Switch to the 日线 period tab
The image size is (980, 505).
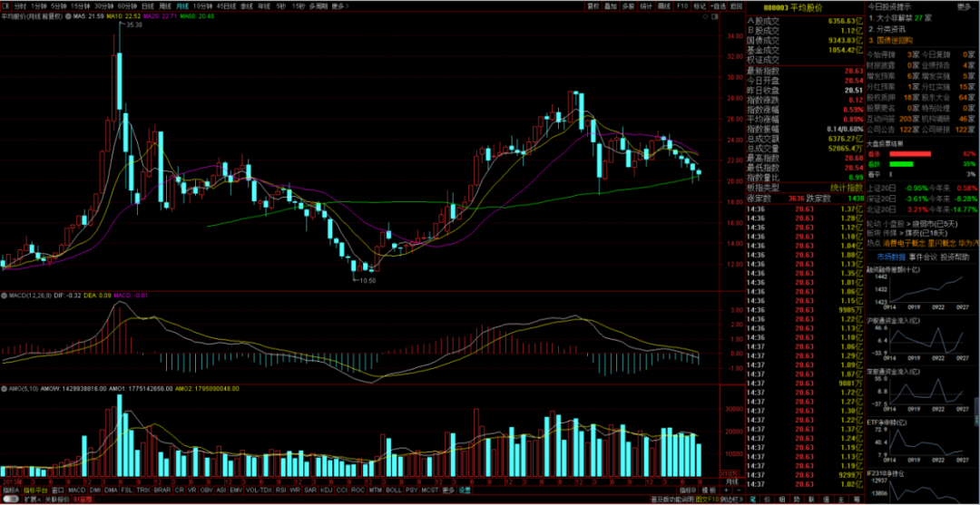coord(148,6)
